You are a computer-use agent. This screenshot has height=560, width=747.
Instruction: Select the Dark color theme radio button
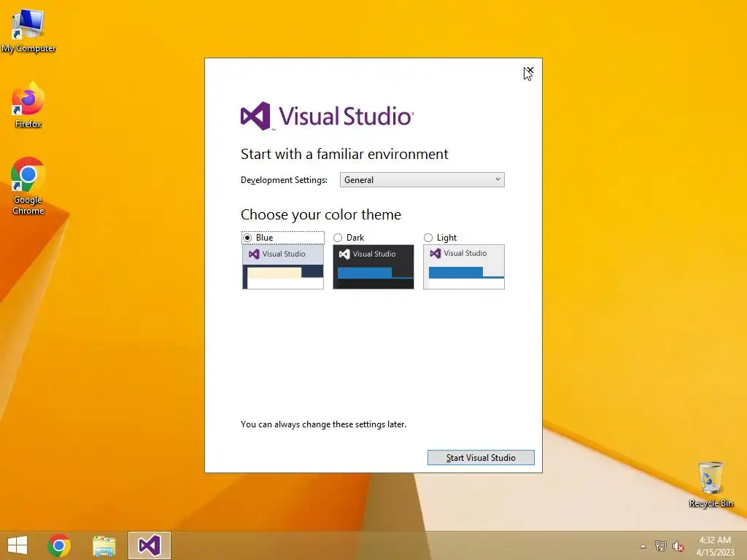coord(338,238)
